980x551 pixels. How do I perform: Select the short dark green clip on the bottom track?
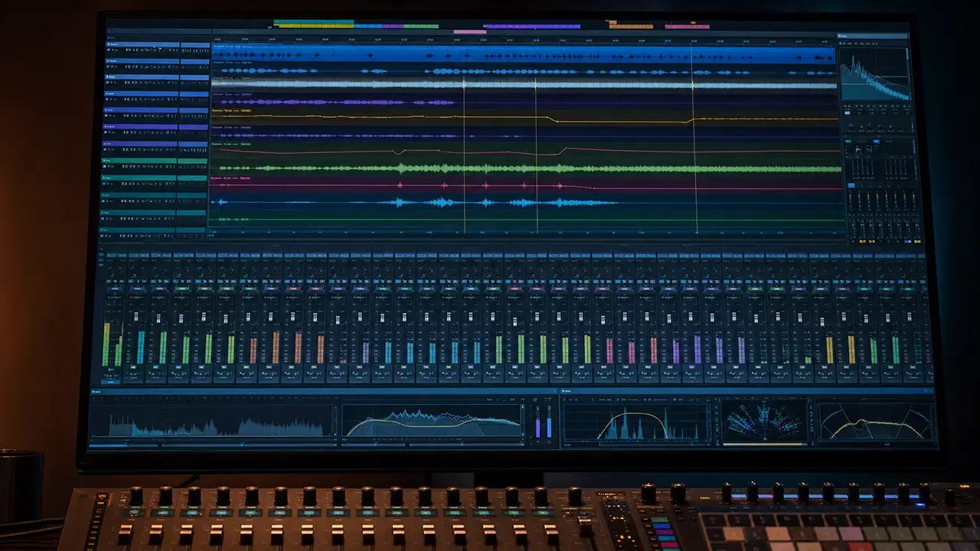(x=233, y=219)
